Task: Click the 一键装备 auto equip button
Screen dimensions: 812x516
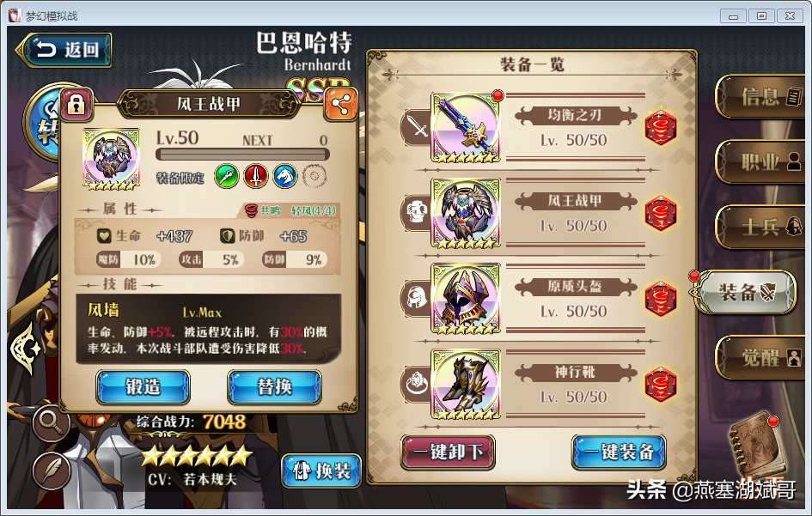Action: (619, 452)
